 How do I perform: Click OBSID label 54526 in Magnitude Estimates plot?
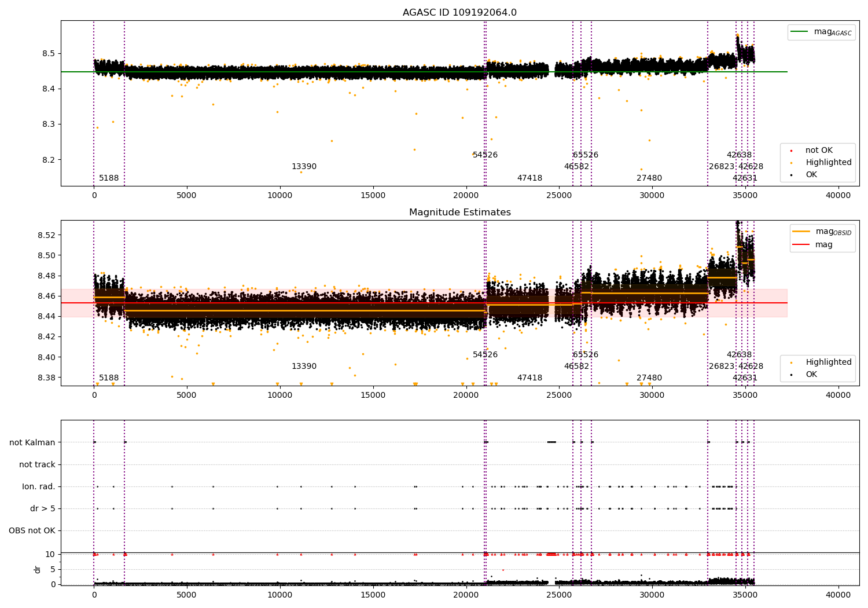pos(485,355)
